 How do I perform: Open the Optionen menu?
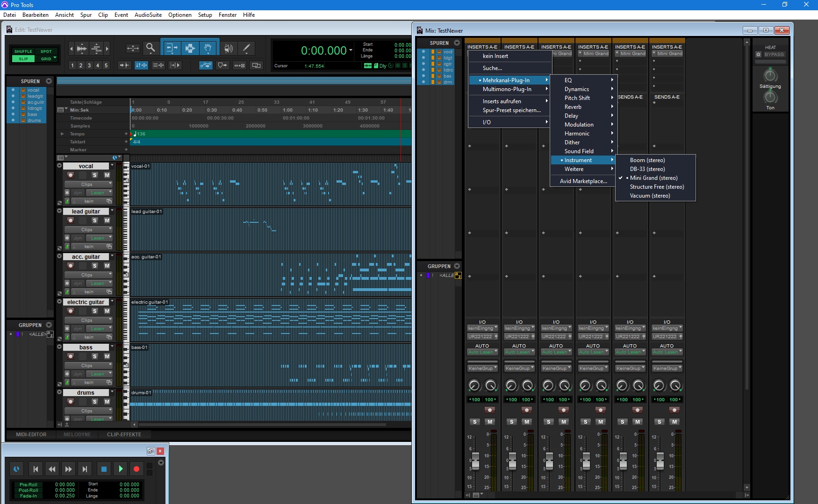180,15
